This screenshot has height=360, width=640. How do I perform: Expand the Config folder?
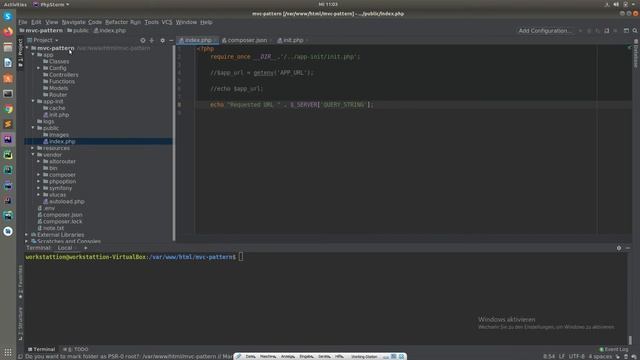tap(39, 68)
